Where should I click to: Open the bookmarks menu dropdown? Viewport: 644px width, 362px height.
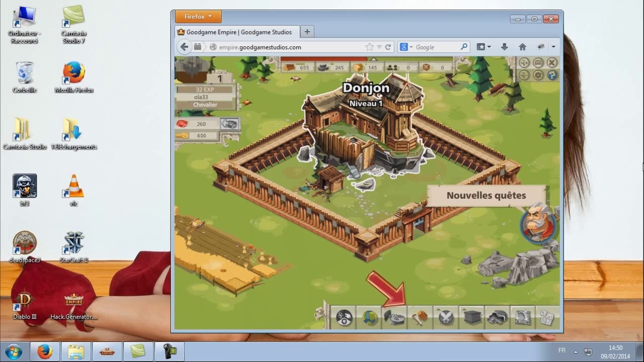coord(483,47)
